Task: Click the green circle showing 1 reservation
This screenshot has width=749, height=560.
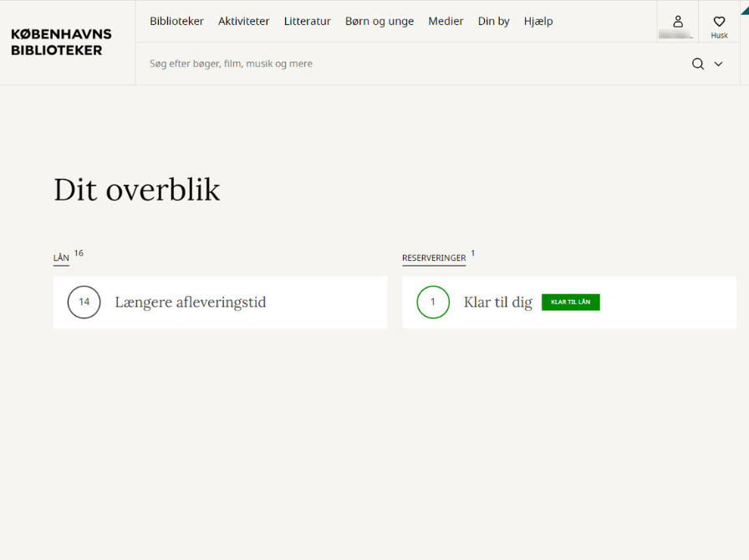Action: pos(432,303)
